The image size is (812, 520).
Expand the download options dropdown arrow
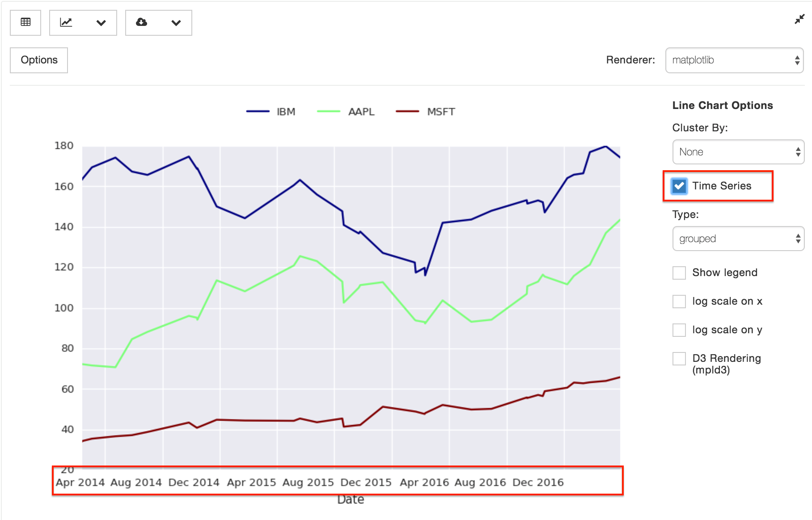(176, 23)
